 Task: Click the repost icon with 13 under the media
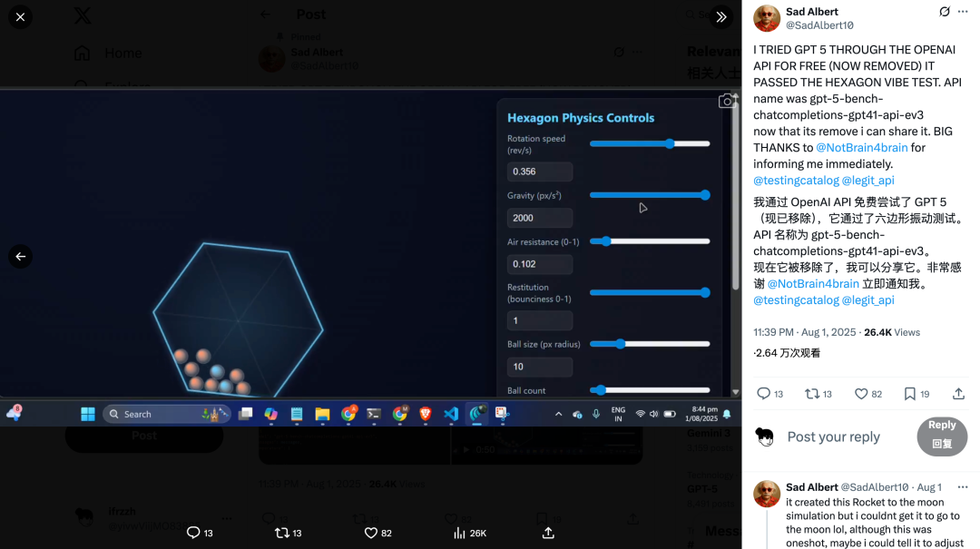pos(282,533)
